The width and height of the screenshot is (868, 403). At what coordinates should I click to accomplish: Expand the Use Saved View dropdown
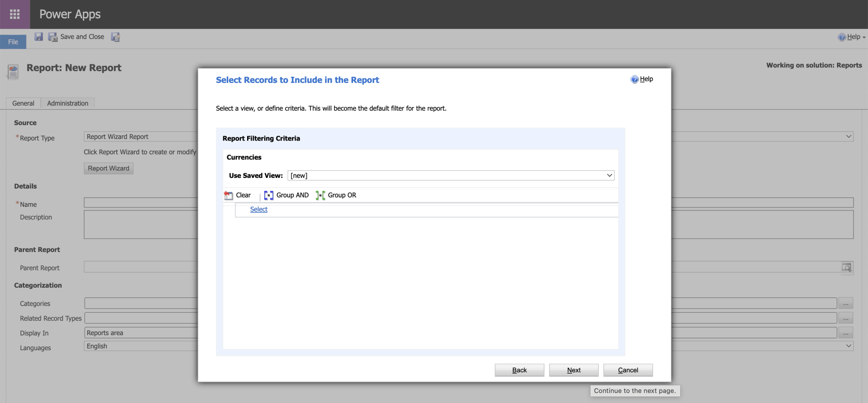point(609,175)
